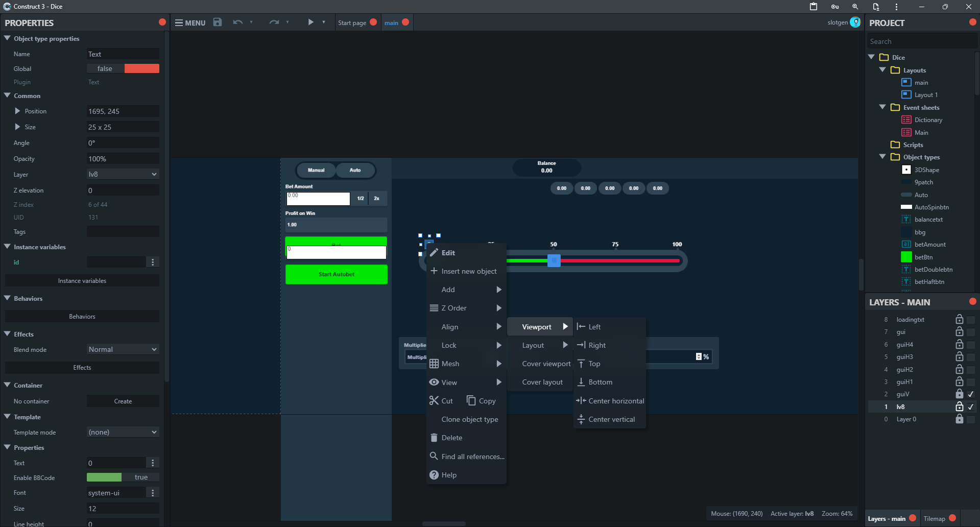Image resolution: width=980 pixels, height=527 pixels.
Task: Toggle lock on the guiV layer
Action: pyautogui.click(x=960, y=394)
